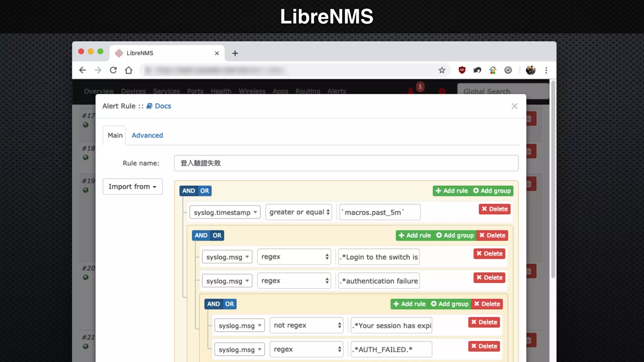Open field dropdown for Login to the switch rule
The height and width of the screenshot is (362, 644).
227,257
